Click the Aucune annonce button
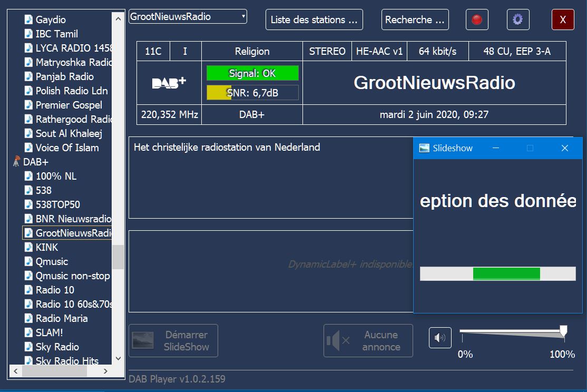This screenshot has width=587, height=392. [x=368, y=341]
